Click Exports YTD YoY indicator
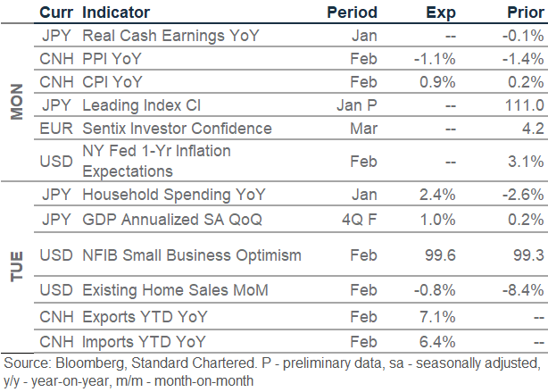Image resolution: width=548 pixels, height=392 pixels. coord(143,314)
